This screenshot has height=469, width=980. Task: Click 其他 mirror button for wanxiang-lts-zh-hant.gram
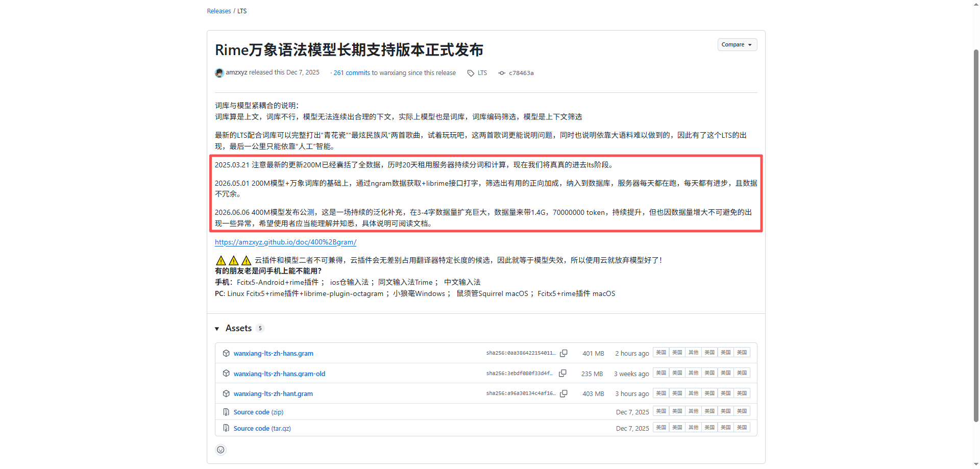pos(693,393)
